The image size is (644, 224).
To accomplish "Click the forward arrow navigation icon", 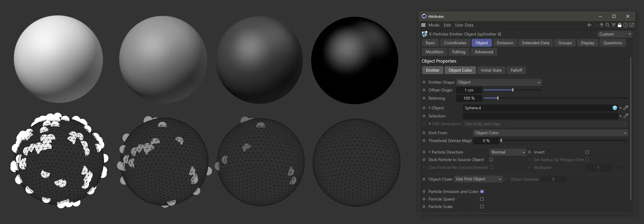I will 595,25.
